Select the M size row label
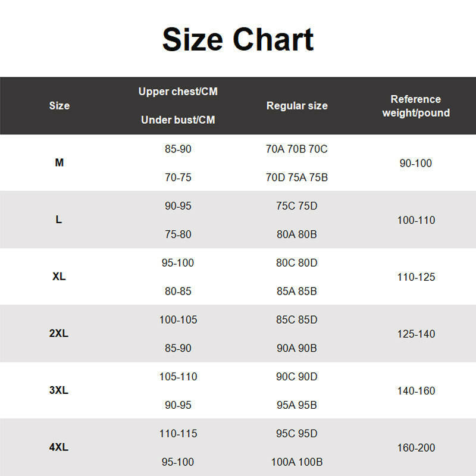Screen dimensions: 476x476 59,163
